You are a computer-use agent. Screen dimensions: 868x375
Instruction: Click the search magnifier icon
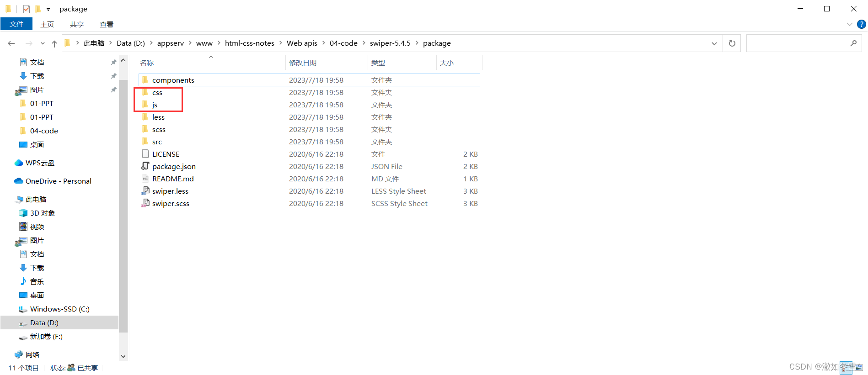(853, 43)
